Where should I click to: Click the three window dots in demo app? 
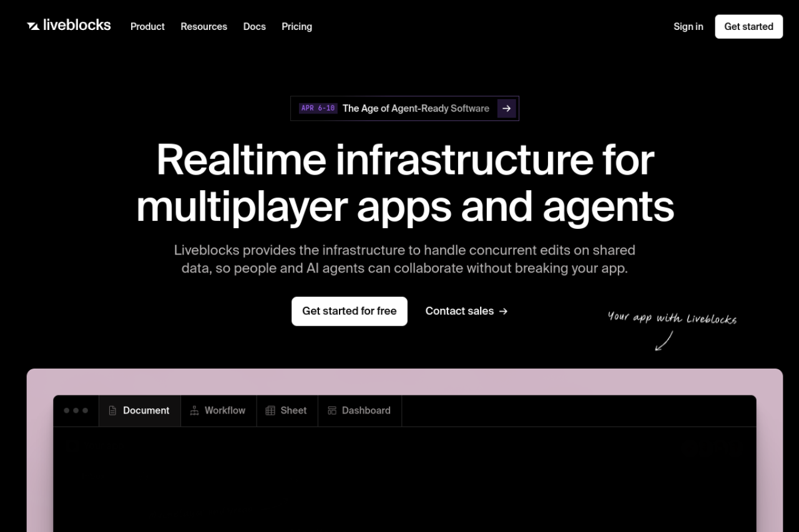76,410
